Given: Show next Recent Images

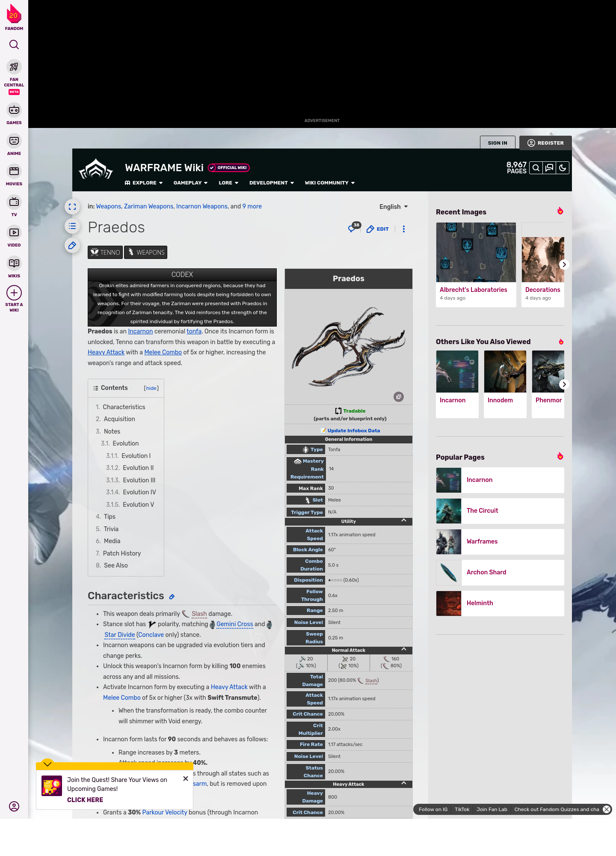Looking at the screenshot, I should (564, 265).
